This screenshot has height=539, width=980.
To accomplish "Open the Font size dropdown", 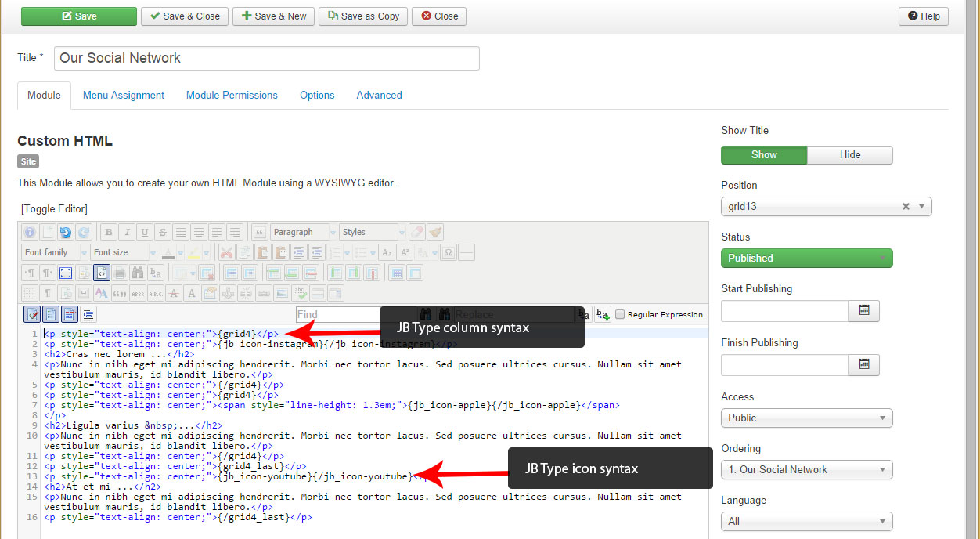I will [124, 252].
